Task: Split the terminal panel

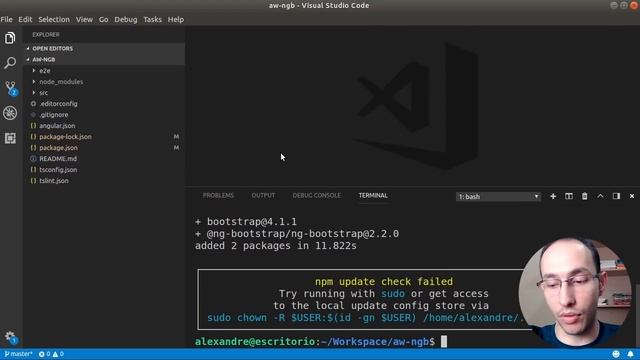Action: coord(569,196)
